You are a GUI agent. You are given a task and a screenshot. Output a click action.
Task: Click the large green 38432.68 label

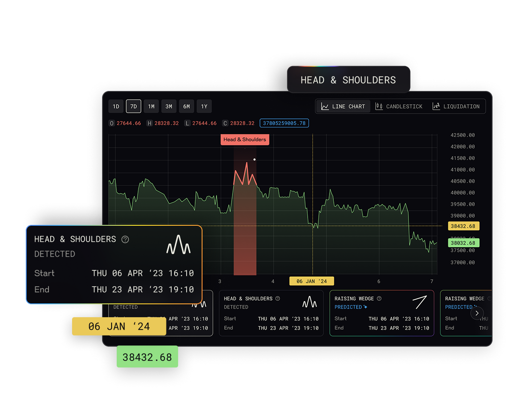(147, 357)
